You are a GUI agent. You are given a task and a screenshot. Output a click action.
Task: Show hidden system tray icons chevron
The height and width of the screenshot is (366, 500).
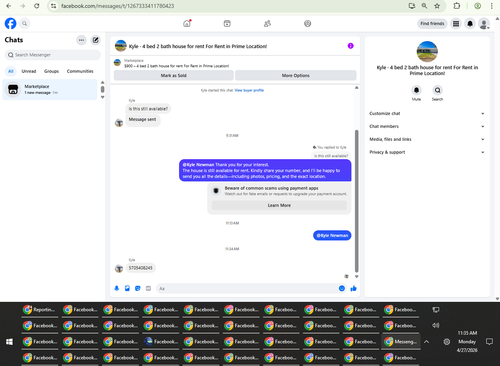point(426,342)
